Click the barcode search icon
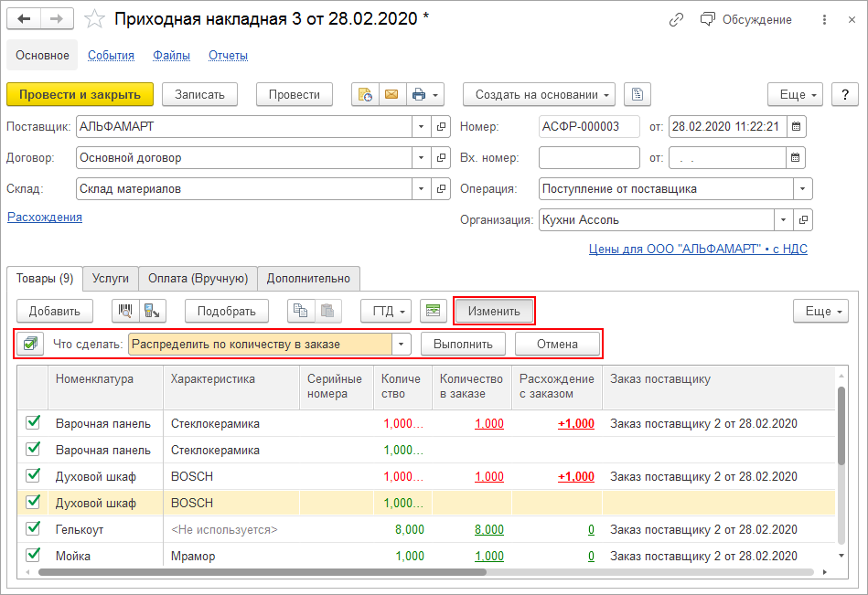Viewport: 868px width, 595px height. point(125,311)
